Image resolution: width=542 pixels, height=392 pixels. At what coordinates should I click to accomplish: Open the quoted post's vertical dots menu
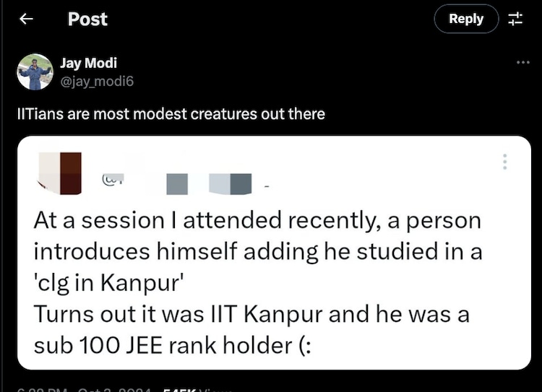[505, 162]
